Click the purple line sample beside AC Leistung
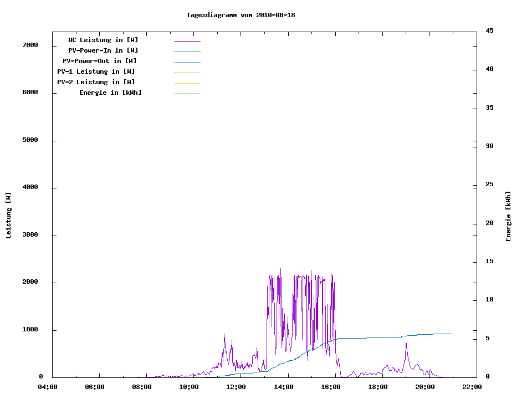 coord(187,41)
